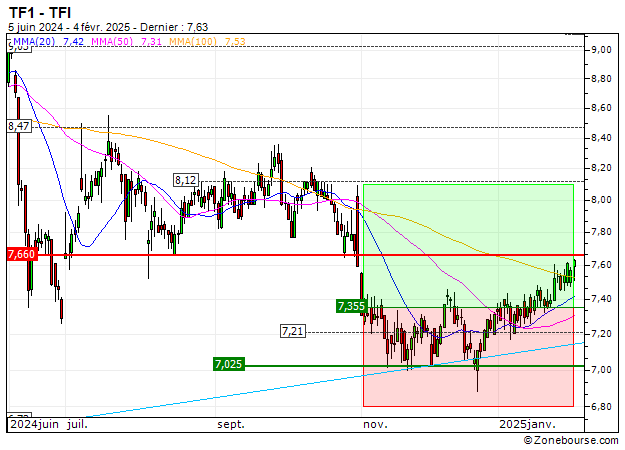Click the green 7,025 support price tag

228,364
